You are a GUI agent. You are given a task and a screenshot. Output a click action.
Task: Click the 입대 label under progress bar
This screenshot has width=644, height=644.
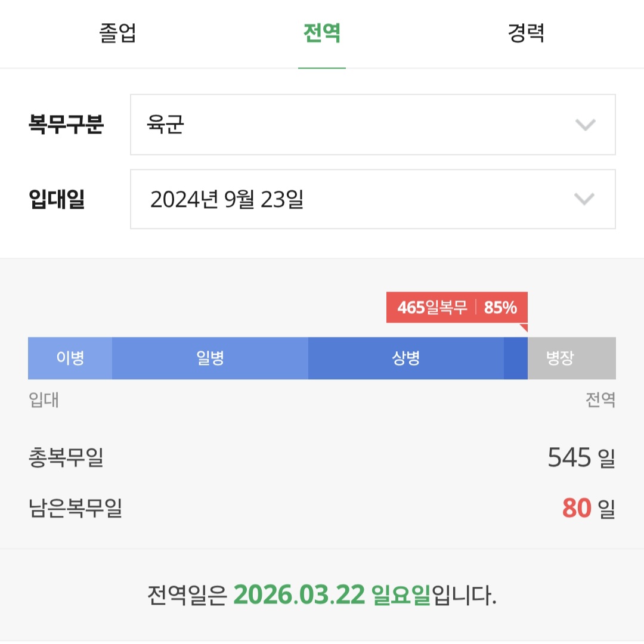click(x=44, y=400)
